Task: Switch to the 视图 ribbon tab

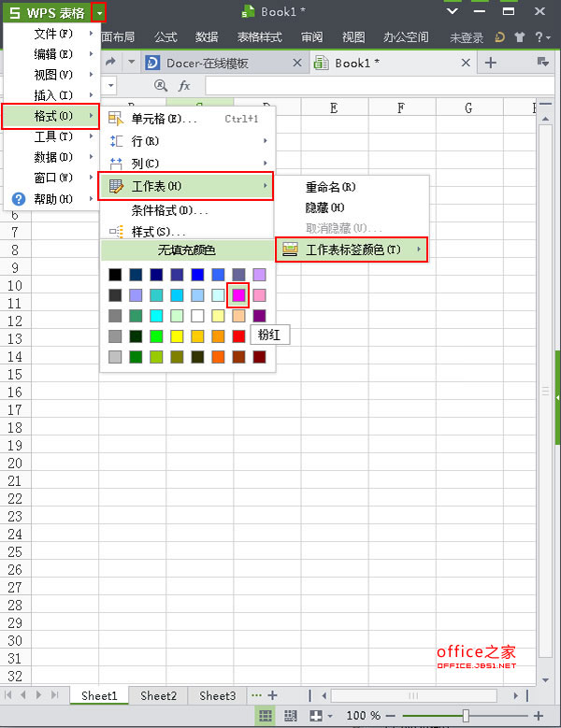Action: click(352, 37)
